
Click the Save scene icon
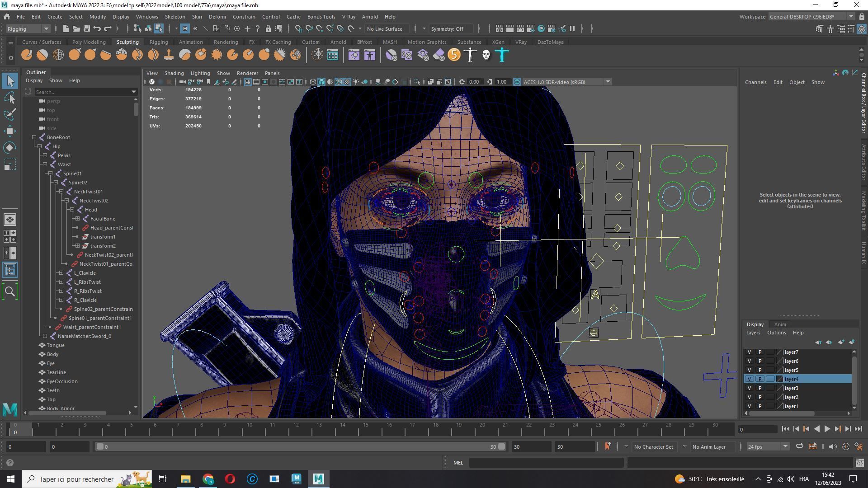86,28
